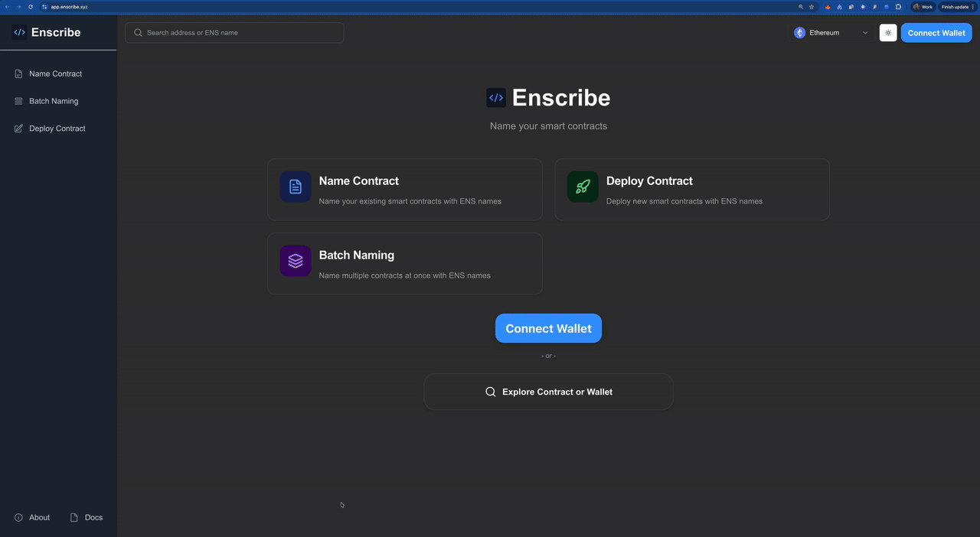Image resolution: width=980 pixels, height=537 pixels.
Task: Click the info icon next to About
Action: click(x=18, y=517)
